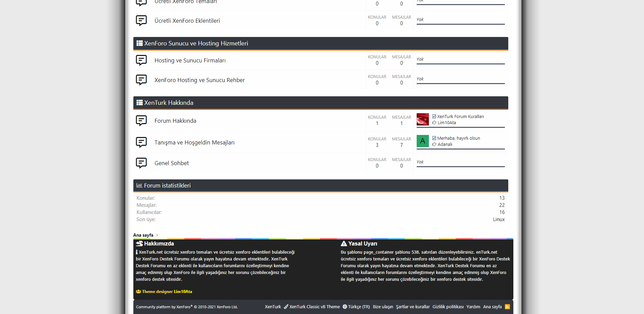The height and width of the screenshot is (314, 644).
Task: Open the 'Merhaba, hayırlı olsun' thread
Action: 458,138
